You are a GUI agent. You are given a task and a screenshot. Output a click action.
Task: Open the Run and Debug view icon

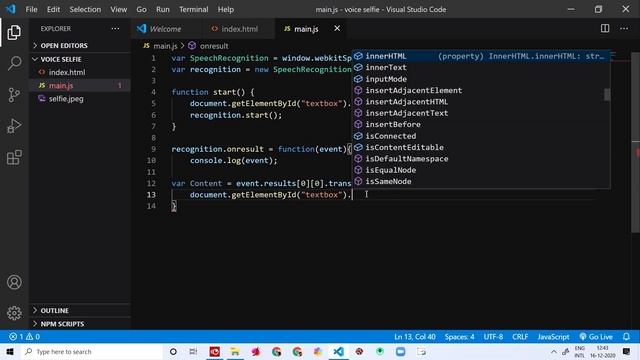point(14,126)
